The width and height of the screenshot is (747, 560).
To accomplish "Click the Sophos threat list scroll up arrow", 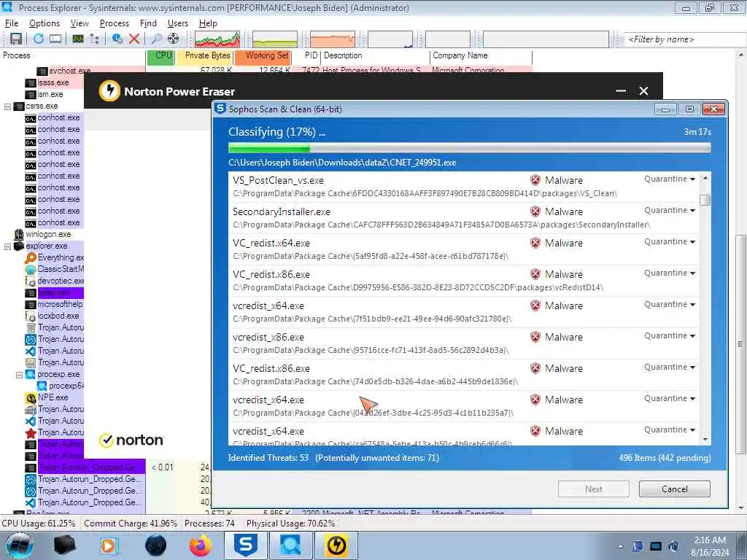I will [x=705, y=178].
